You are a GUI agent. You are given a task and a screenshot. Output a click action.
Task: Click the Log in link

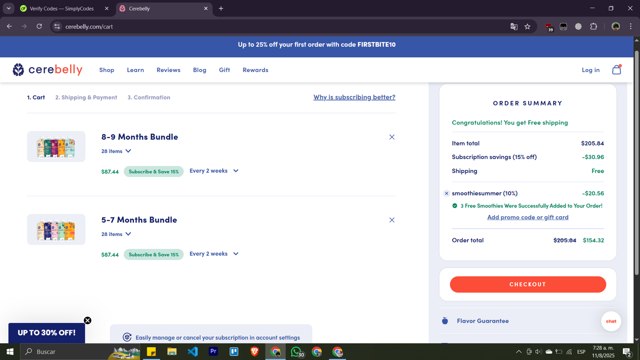[591, 70]
